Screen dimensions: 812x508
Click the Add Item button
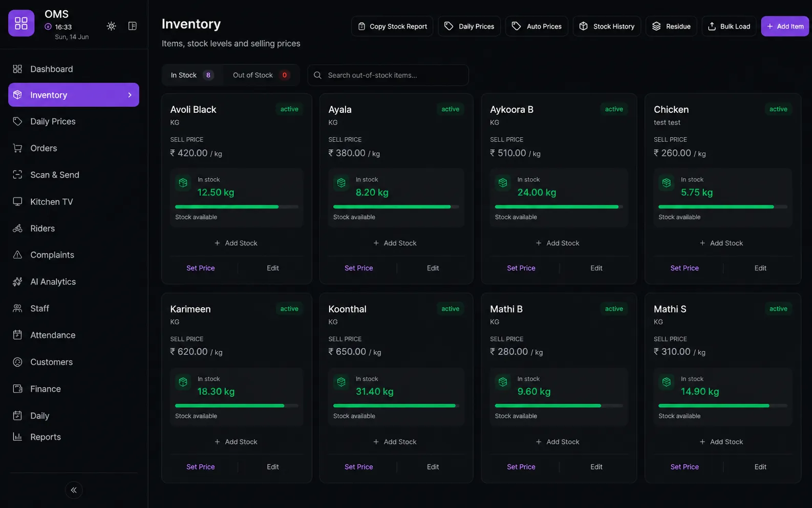(x=785, y=26)
